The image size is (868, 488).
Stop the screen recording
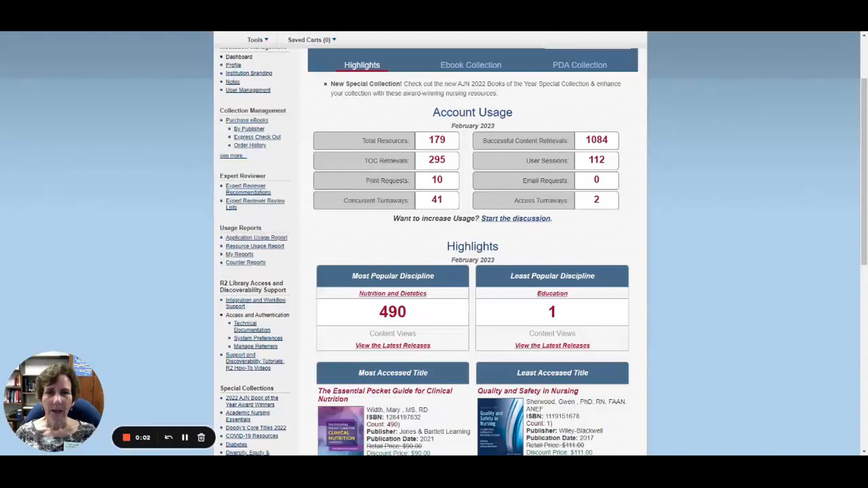[126, 437]
